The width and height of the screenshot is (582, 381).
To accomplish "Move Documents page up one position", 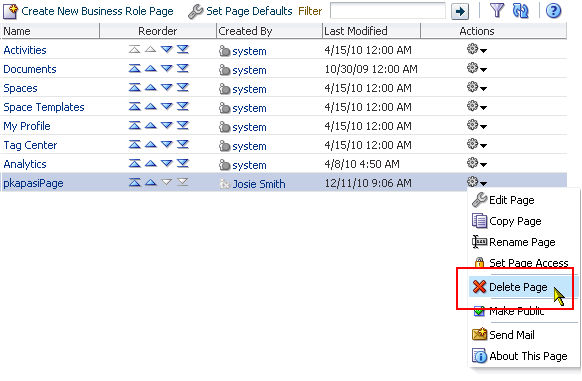I will coord(150,68).
